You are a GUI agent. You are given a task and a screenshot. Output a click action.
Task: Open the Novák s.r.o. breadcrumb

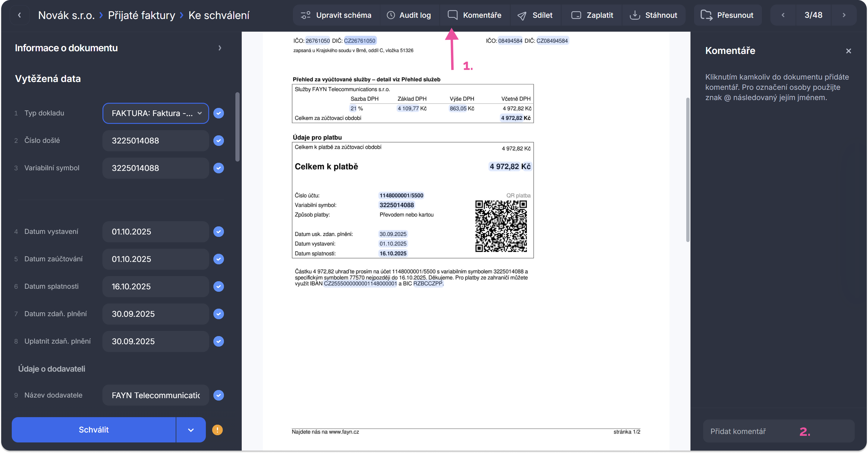(66, 15)
